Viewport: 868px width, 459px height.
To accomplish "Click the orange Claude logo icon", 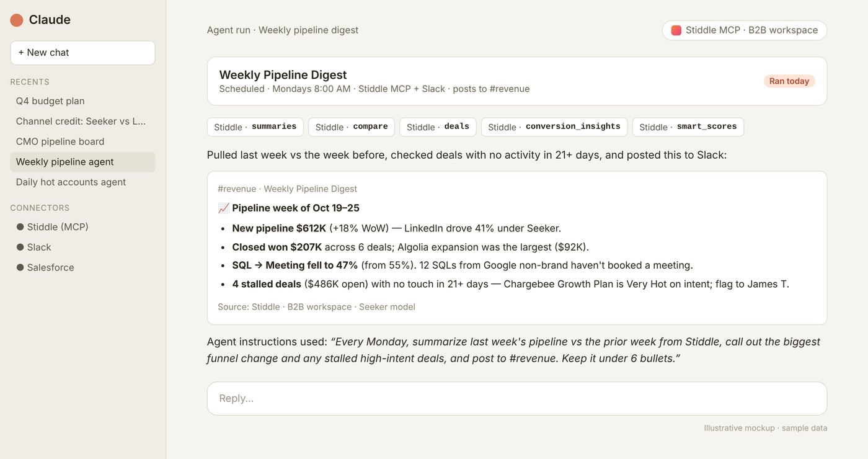I will click(x=17, y=20).
